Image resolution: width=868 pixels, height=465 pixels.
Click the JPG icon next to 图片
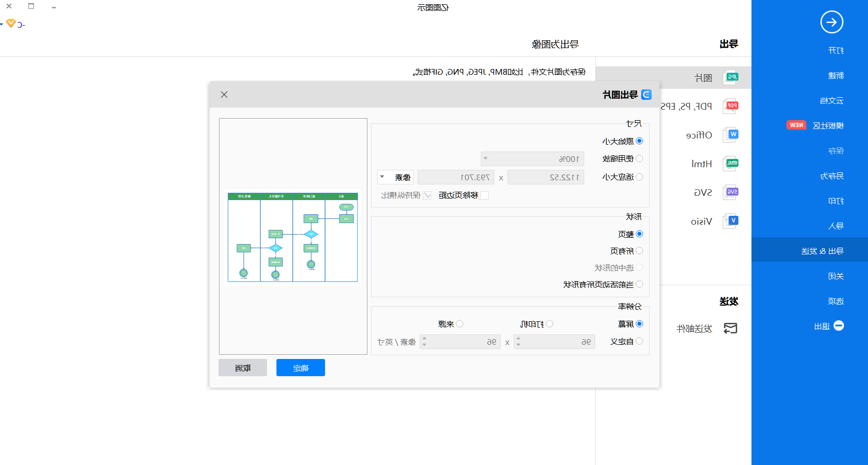[x=731, y=77]
